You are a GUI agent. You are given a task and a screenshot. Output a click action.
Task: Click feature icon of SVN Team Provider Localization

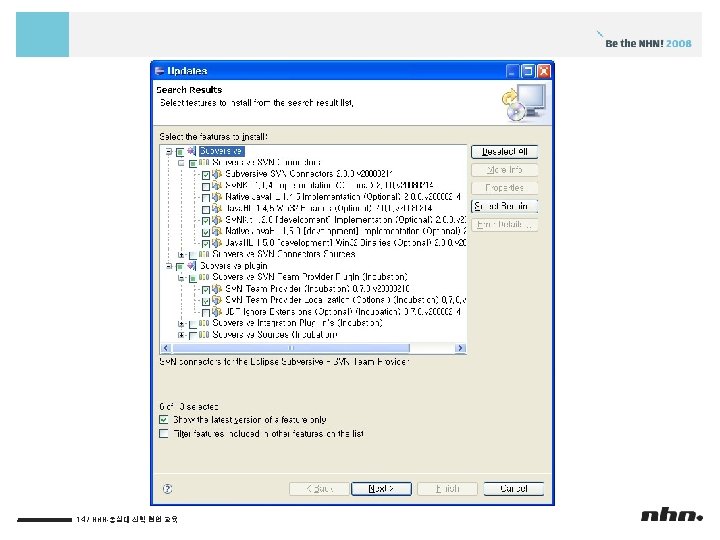pos(217,300)
